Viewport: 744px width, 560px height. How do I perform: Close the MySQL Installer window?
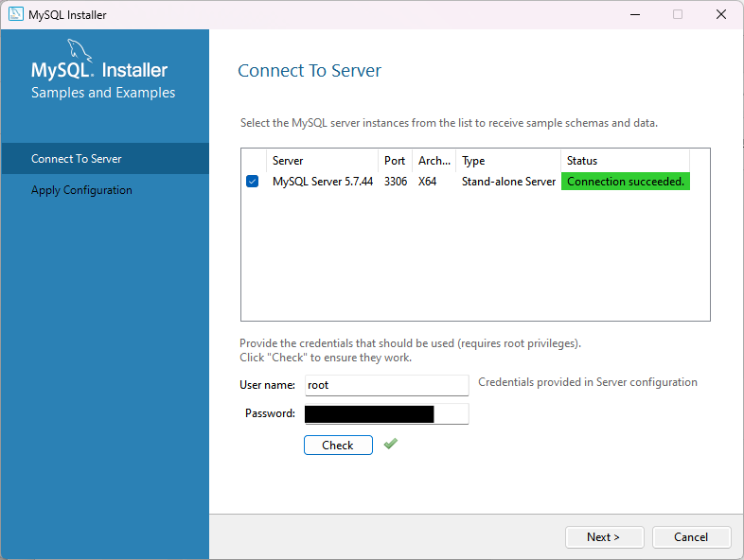pyautogui.click(x=721, y=15)
